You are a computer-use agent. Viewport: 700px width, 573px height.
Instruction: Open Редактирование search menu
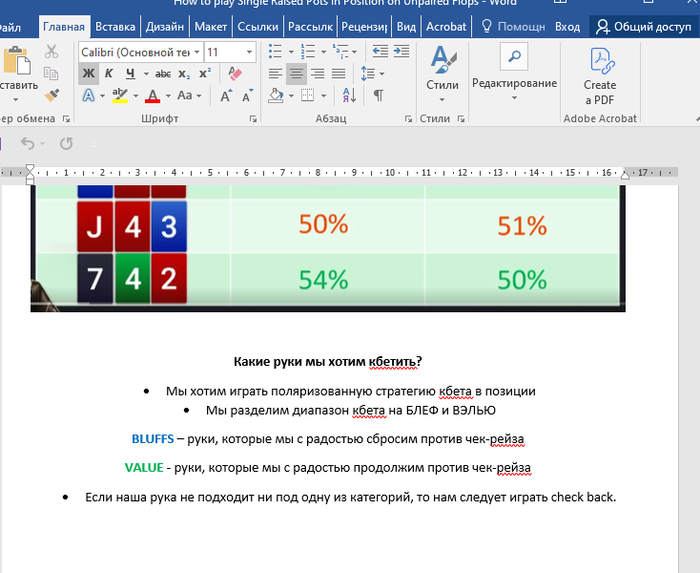[514, 73]
